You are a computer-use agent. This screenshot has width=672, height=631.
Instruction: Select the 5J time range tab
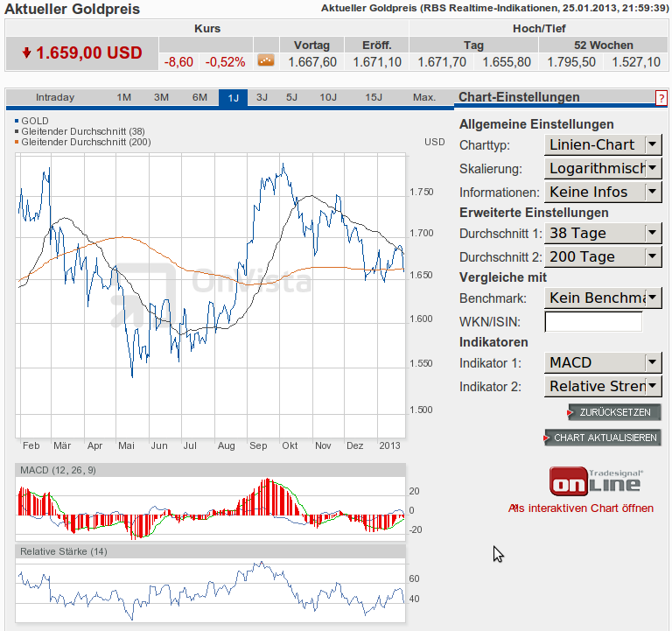(x=291, y=98)
